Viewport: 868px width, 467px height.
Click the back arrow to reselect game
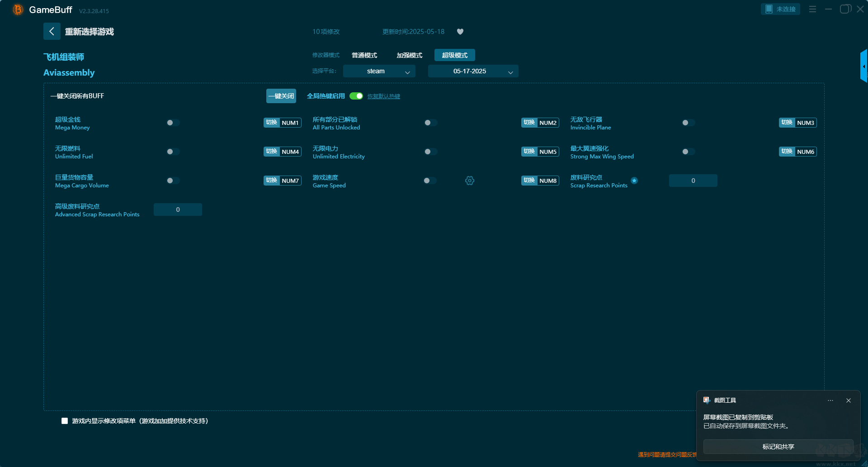pyautogui.click(x=52, y=31)
